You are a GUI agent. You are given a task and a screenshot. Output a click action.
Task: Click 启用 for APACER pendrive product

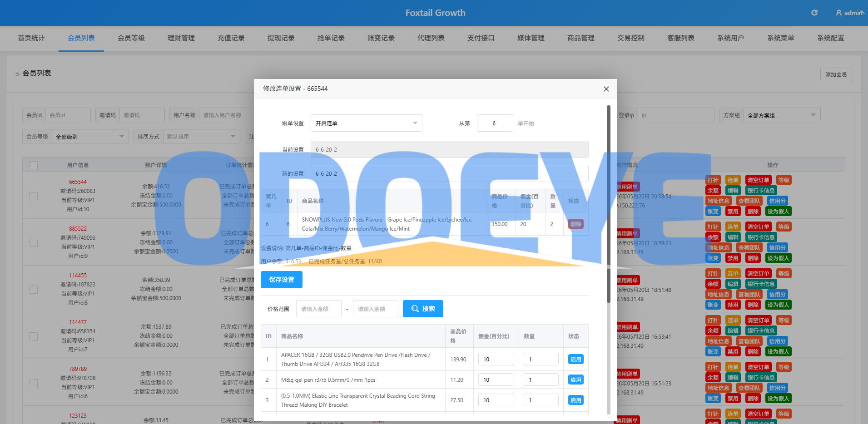point(575,359)
